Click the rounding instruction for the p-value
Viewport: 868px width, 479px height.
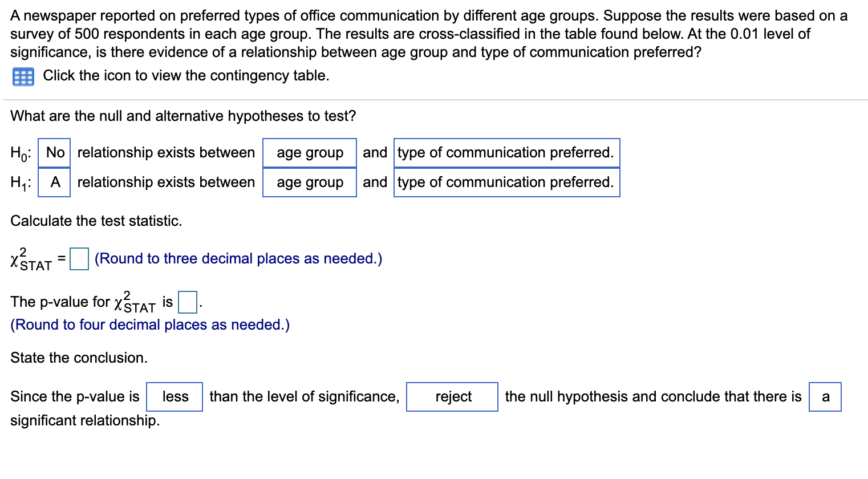pos(149,324)
